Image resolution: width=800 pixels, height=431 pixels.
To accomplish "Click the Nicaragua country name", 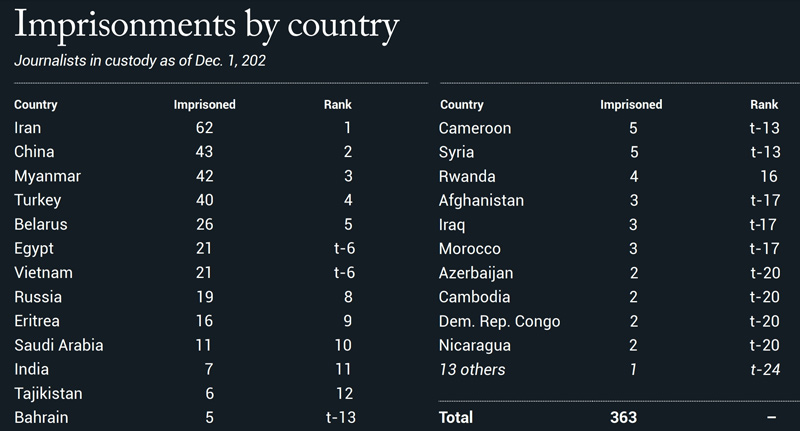I will (x=474, y=346).
